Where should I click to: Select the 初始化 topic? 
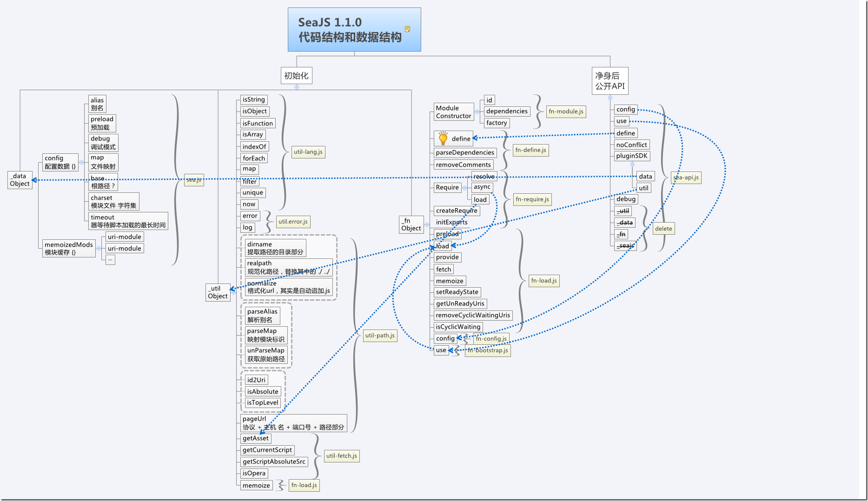click(296, 75)
